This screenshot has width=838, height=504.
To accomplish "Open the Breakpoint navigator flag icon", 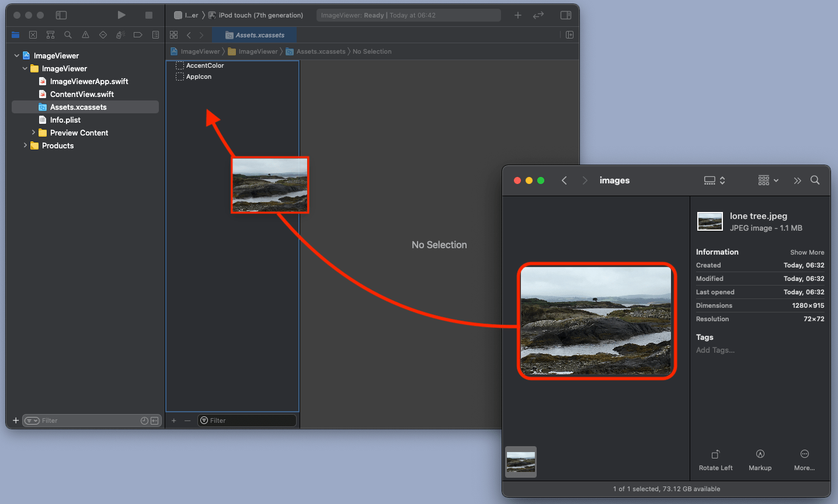I will tap(138, 34).
